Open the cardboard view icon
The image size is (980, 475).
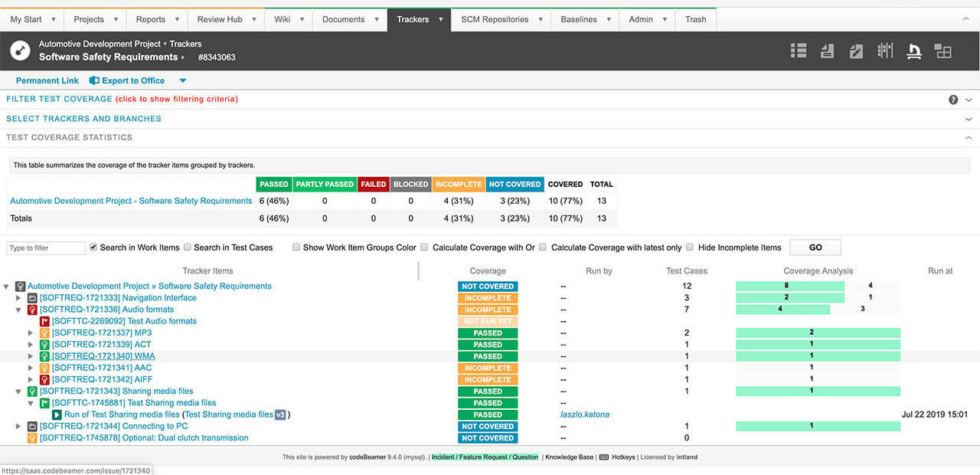pyautogui.click(x=886, y=51)
